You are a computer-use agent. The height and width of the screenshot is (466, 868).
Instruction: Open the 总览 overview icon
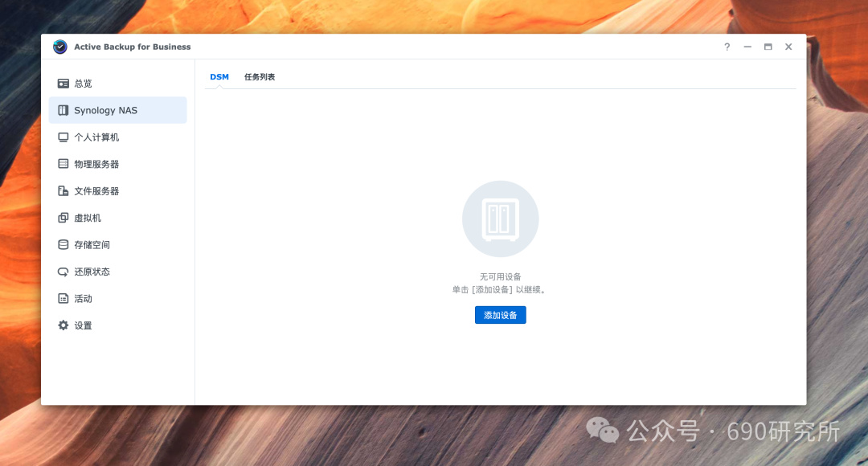pos(63,84)
